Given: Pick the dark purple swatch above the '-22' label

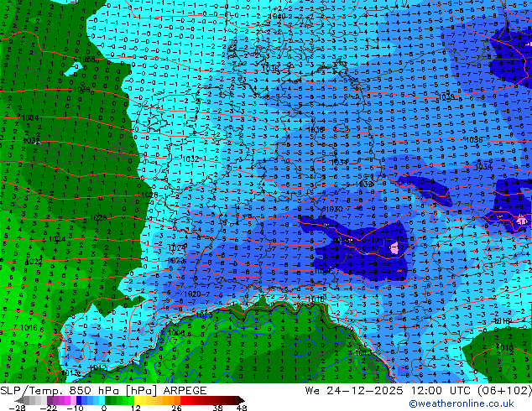Looking at the screenshot, I should point(50,400).
